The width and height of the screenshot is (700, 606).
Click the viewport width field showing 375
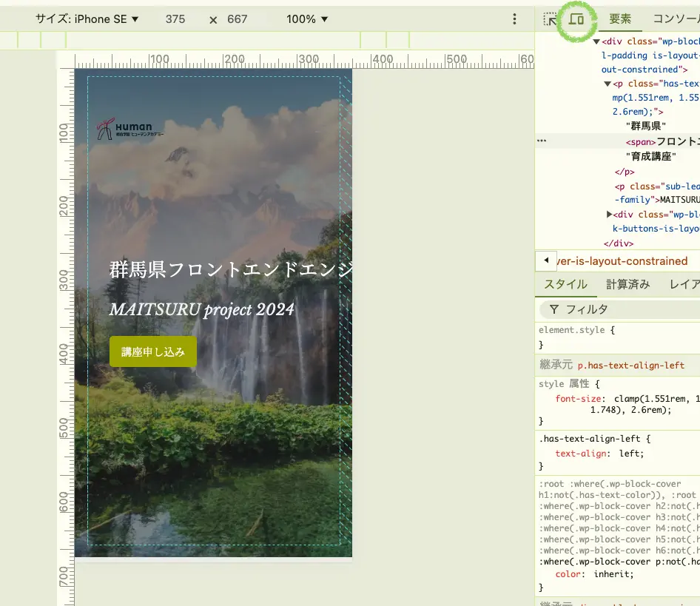coord(175,19)
